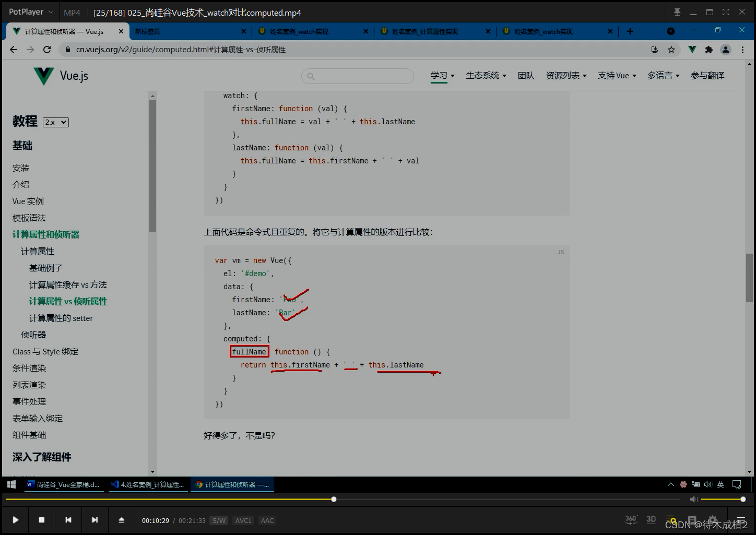
Task: Click the Vue.js logo
Action: click(x=61, y=76)
